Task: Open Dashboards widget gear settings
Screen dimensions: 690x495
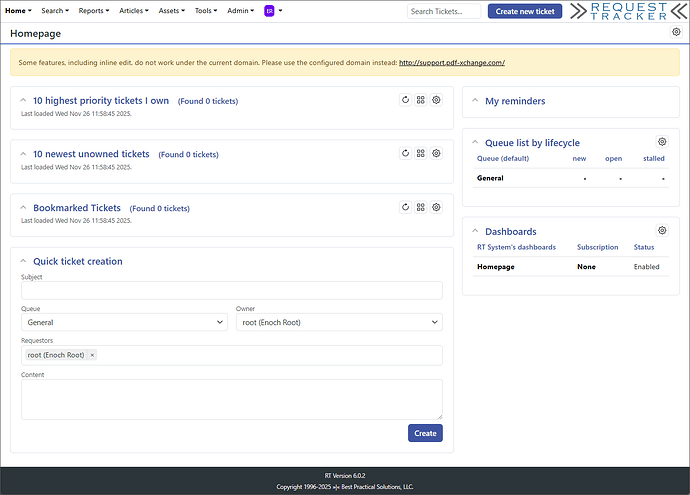Action: [662, 231]
